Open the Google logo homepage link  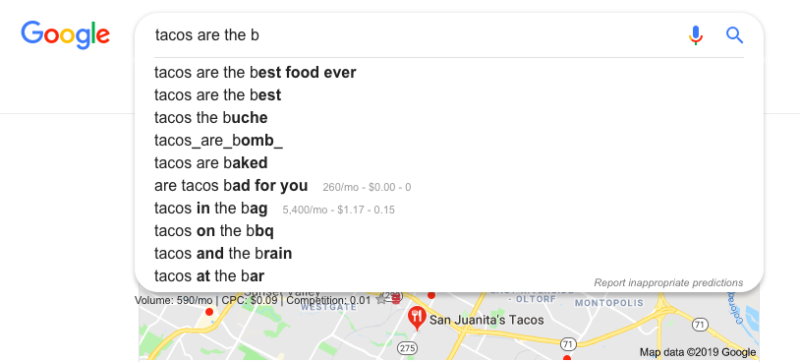65,35
